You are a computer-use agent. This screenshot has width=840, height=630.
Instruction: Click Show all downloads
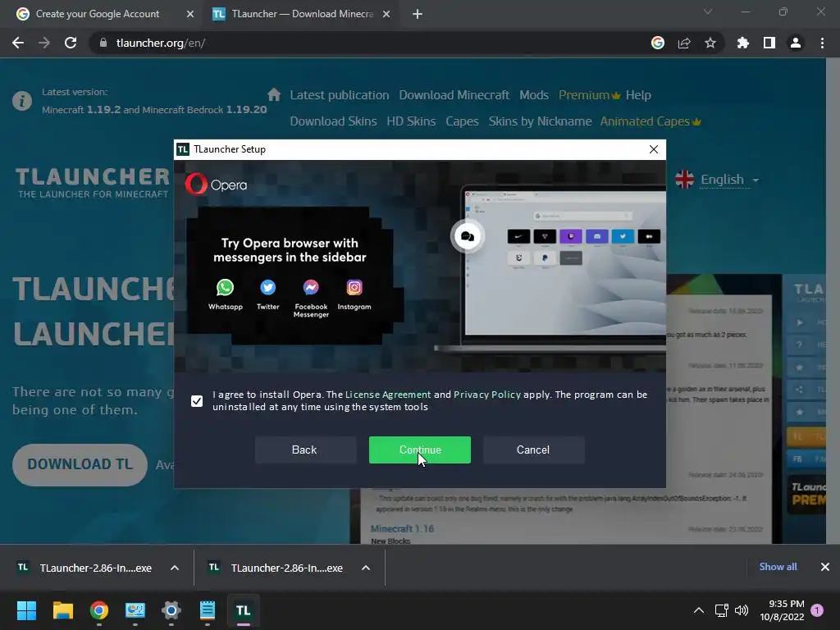click(778, 567)
